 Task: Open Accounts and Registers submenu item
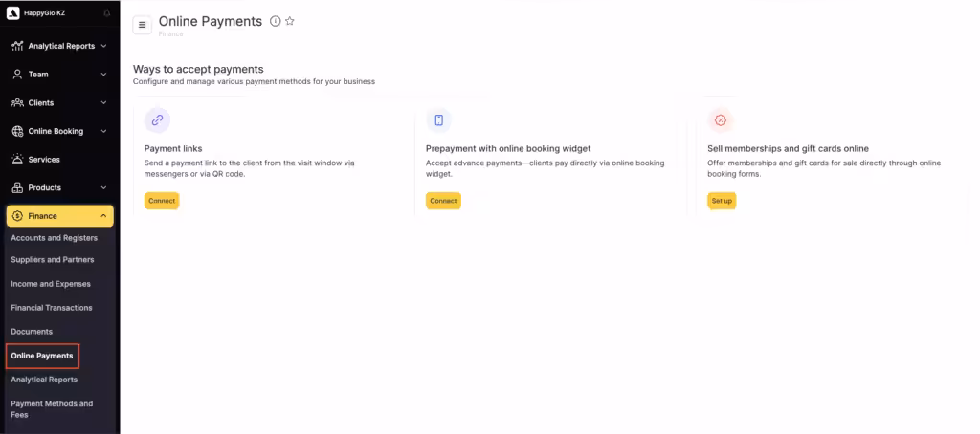coord(55,238)
